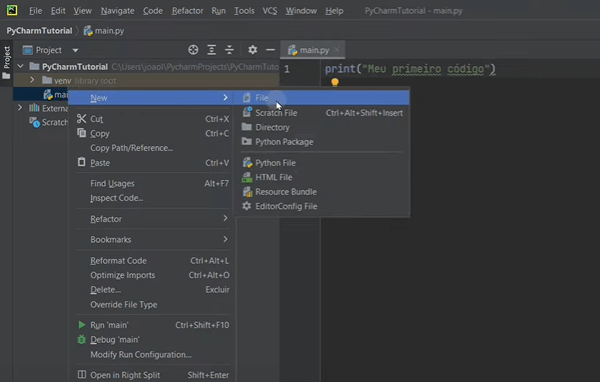
Task: Hide the Project panel with minus icon
Action: pos(271,50)
